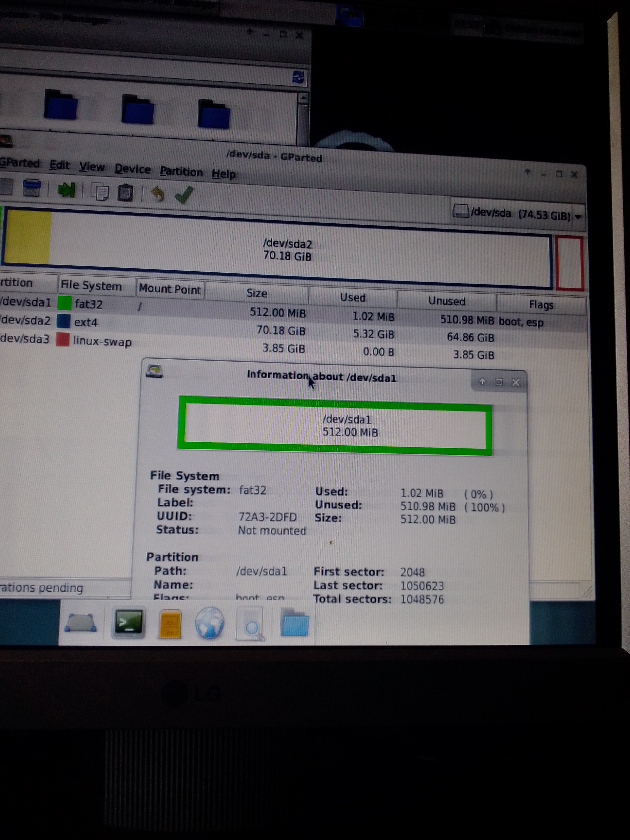Click the Unused column header
This screenshot has height=840, width=630.
pyautogui.click(x=447, y=301)
